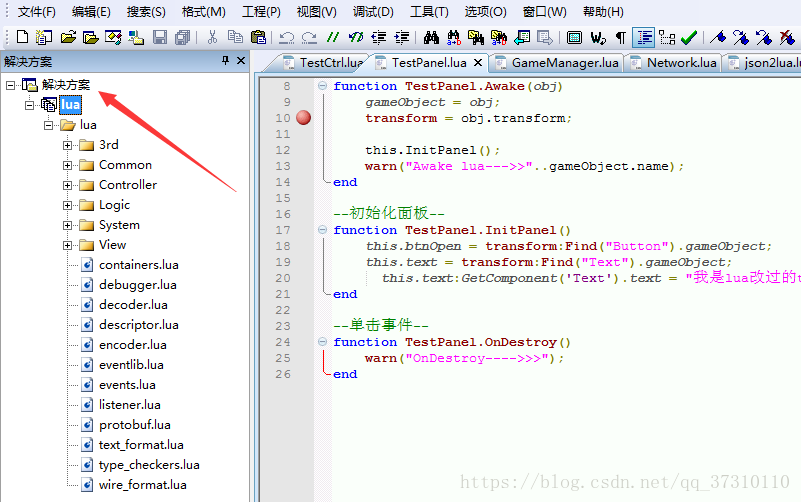Open the 文件(F) menu
Viewport: 801px width, 502px height.
[37, 12]
